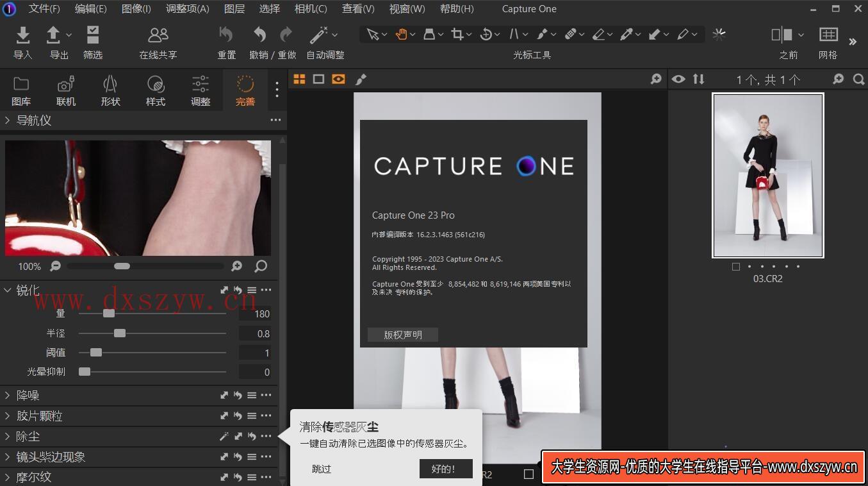Image resolution: width=868 pixels, height=486 pixels.
Task: Switch to the 图库 library tab
Action: pyautogui.click(x=21, y=90)
